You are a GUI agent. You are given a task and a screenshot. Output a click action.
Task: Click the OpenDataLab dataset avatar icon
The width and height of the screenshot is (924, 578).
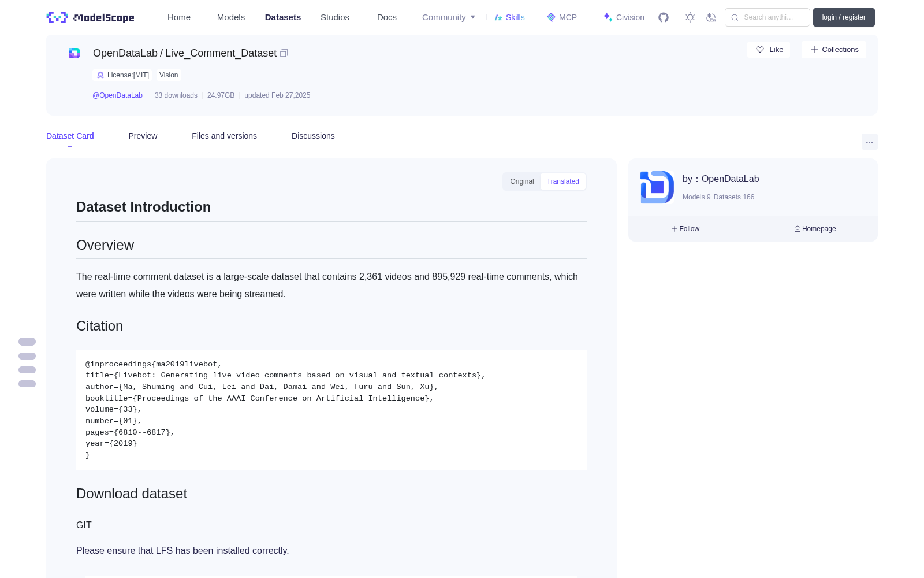[x=74, y=53]
